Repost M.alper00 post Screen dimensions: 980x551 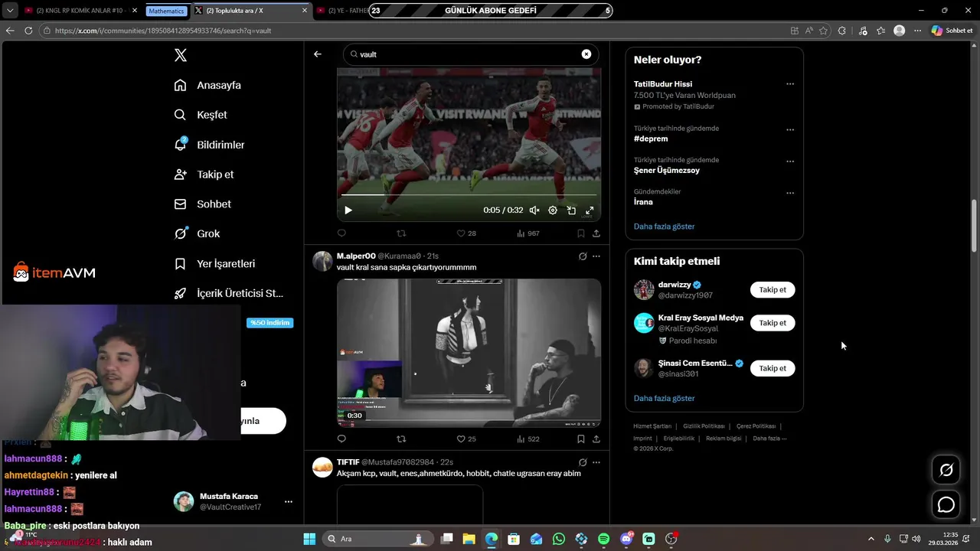tap(401, 439)
